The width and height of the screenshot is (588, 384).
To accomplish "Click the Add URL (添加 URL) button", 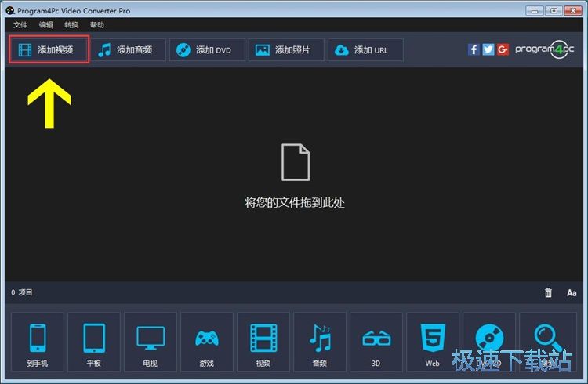I will [365, 50].
